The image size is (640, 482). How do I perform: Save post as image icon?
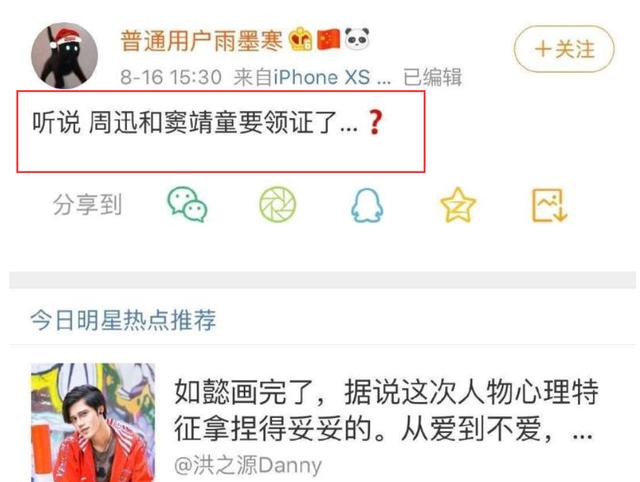[x=549, y=205]
